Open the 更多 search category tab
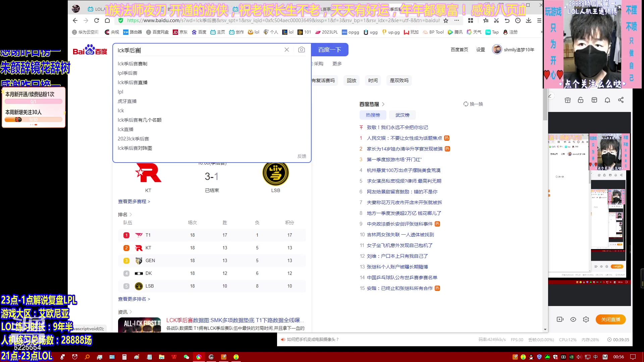This screenshot has width=644, height=362. click(337, 64)
